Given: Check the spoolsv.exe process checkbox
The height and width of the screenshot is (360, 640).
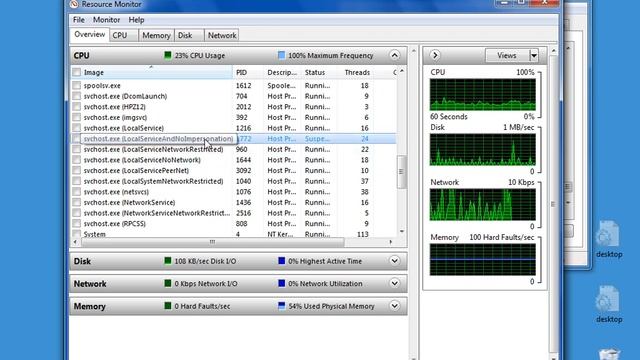Looking at the screenshot, I should (76, 85).
